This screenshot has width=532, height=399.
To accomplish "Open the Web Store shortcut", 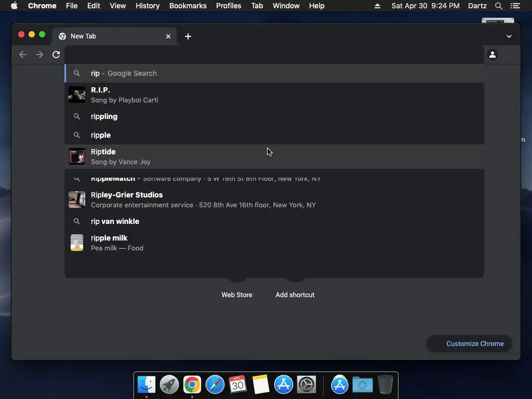I will click(237, 295).
